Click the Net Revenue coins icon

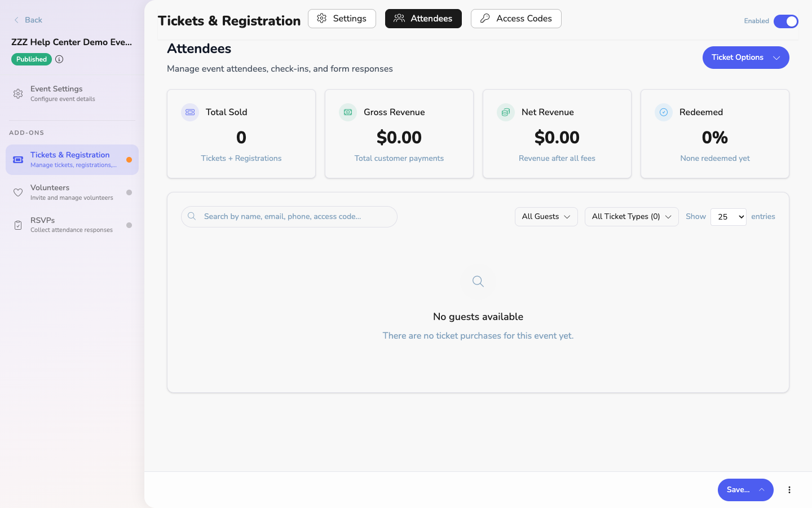click(506, 112)
